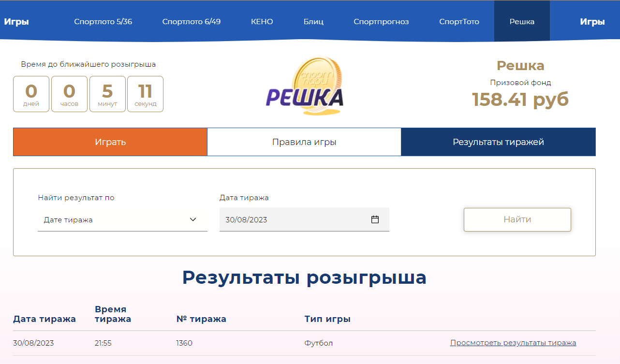The height and width of the screenshot is (364, 620).
Task: Click the orange Играть tab
Action: (110, 142)
